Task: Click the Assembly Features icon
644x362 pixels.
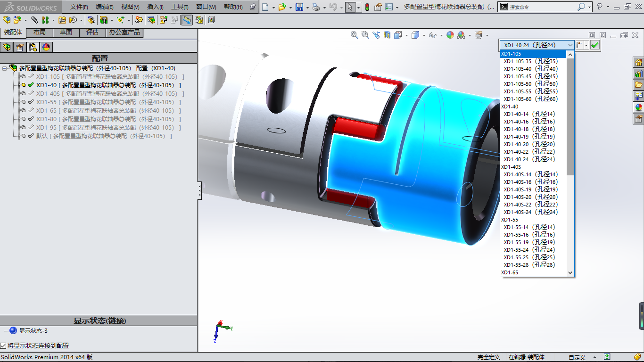Action: pos(104,20)
